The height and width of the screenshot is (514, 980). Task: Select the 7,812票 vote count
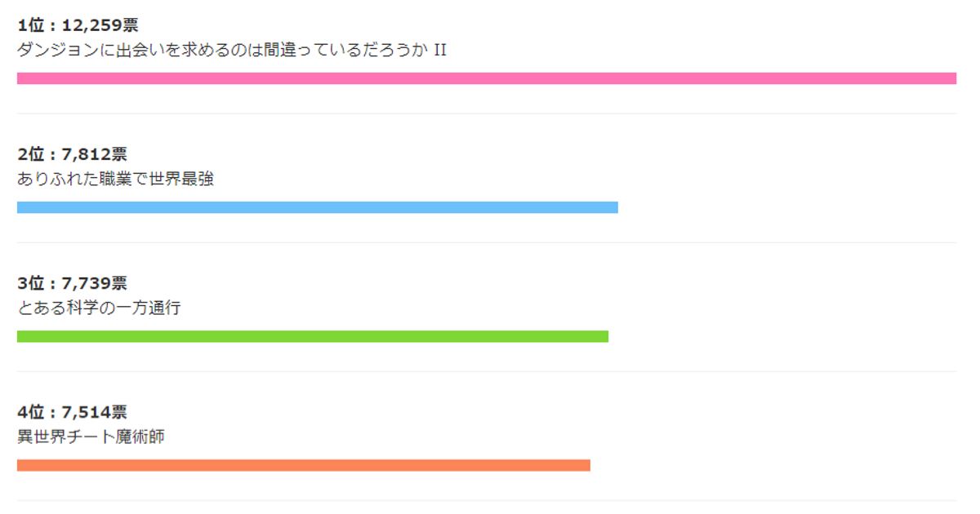(x=95, y=154)
